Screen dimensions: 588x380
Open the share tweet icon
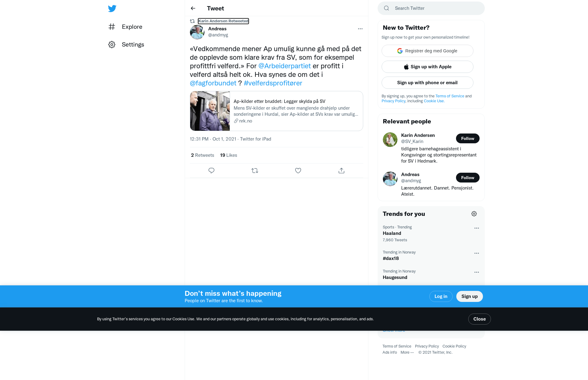341,171
